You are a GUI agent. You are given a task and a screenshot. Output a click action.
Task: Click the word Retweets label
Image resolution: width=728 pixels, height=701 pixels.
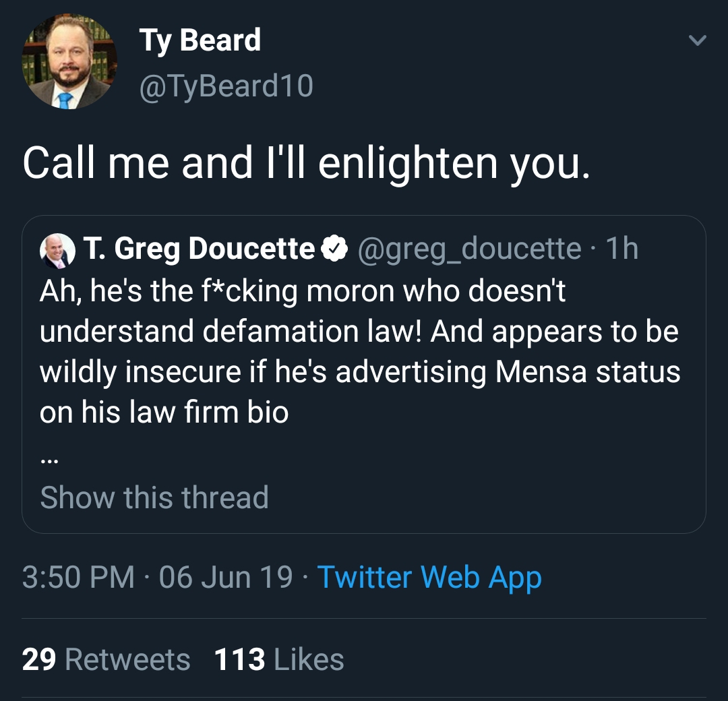point(127,659)
